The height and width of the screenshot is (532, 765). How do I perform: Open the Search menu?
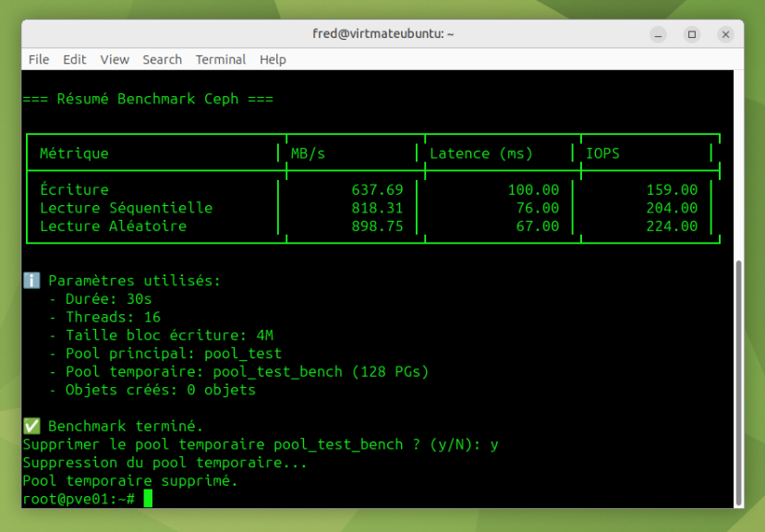click(x=162, y=59)
